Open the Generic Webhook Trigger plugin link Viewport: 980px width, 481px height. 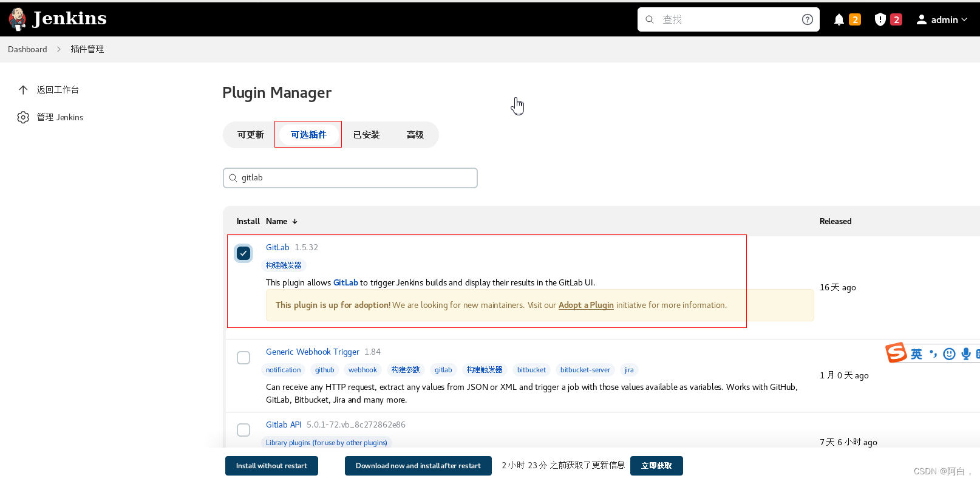point(313,352)
